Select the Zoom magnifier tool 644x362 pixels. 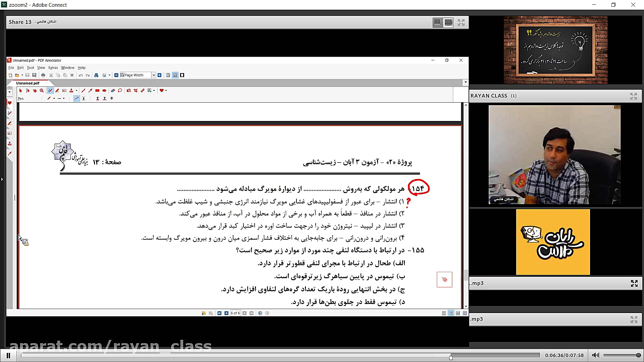(42, 90)
